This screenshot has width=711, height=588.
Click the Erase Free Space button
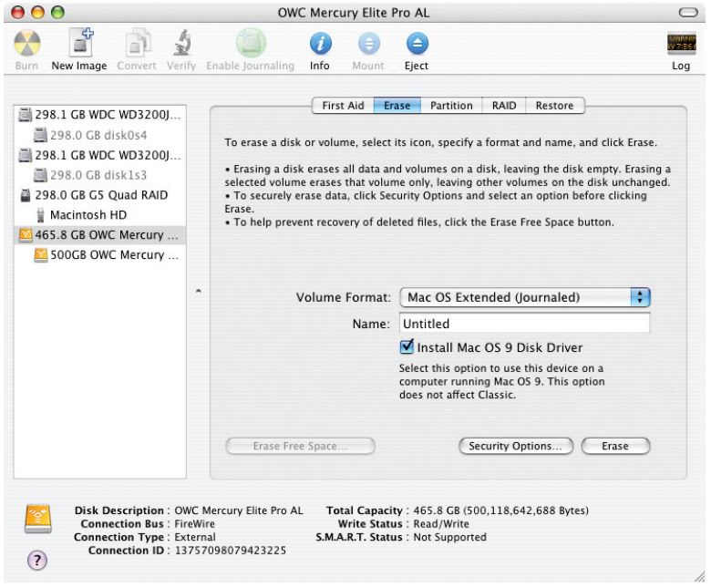pyautogui.click(x=300, y=446)
